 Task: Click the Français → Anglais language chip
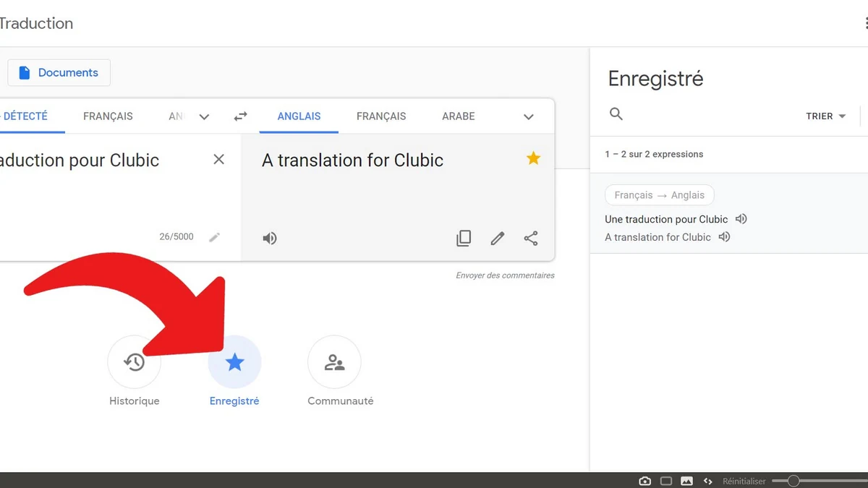tap(659, 195)
